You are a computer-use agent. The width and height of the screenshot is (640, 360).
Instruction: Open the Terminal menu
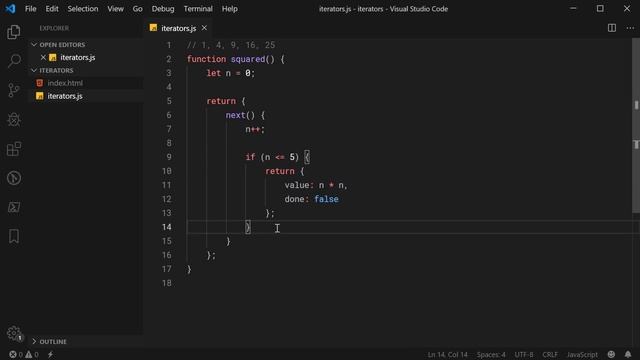(x=198, y=9)
